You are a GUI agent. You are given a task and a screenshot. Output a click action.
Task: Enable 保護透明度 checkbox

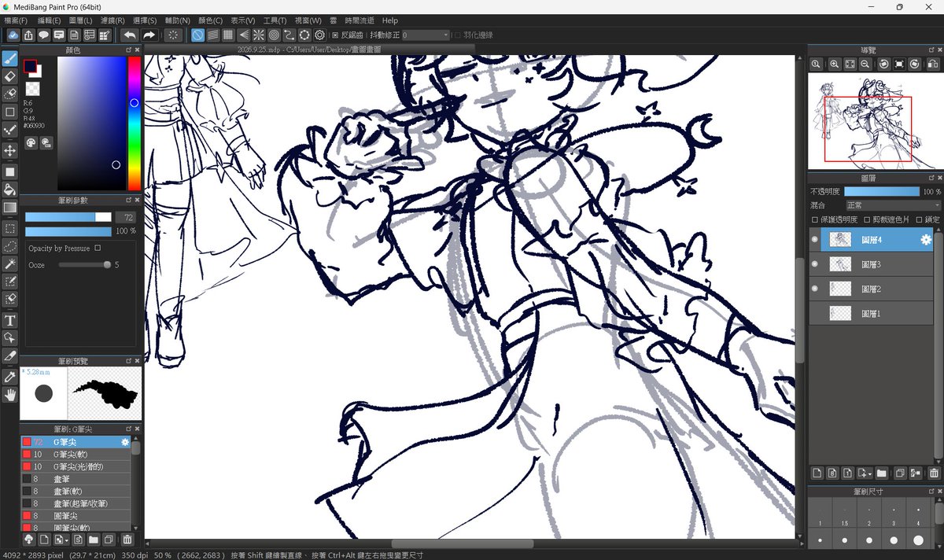click(814, 219)
